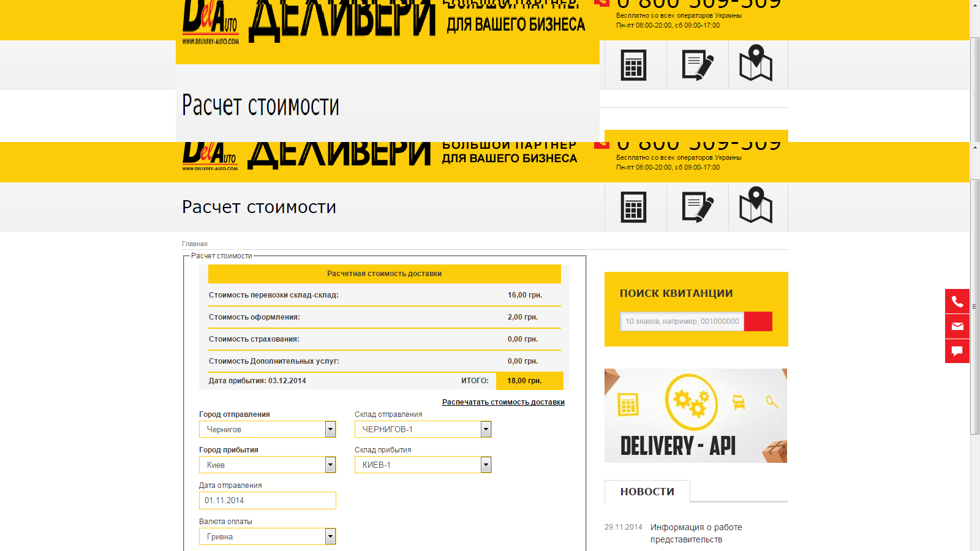Click the map pin icon in upper header
Viewport: 980px width, 551px height.
756,63
